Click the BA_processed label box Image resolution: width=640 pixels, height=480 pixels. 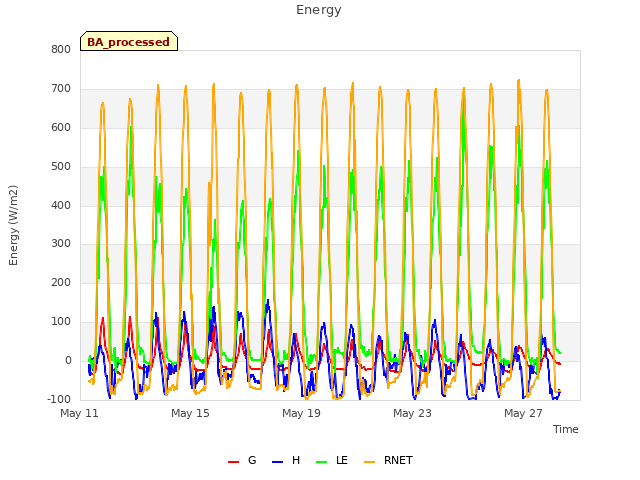pos(129,41)
